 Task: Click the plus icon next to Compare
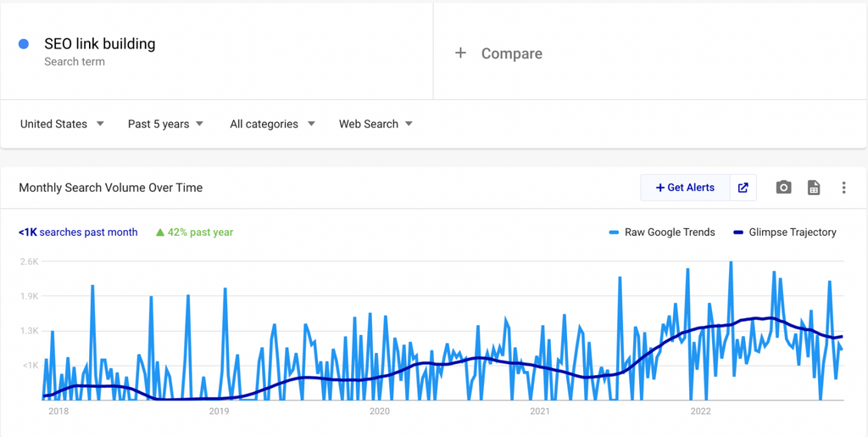(460, 53)
